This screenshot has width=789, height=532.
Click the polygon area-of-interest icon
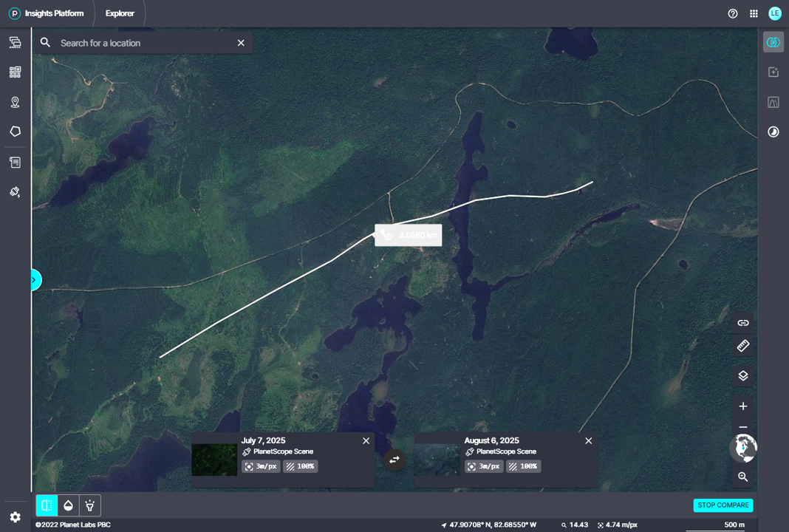(x=15, y=132)
